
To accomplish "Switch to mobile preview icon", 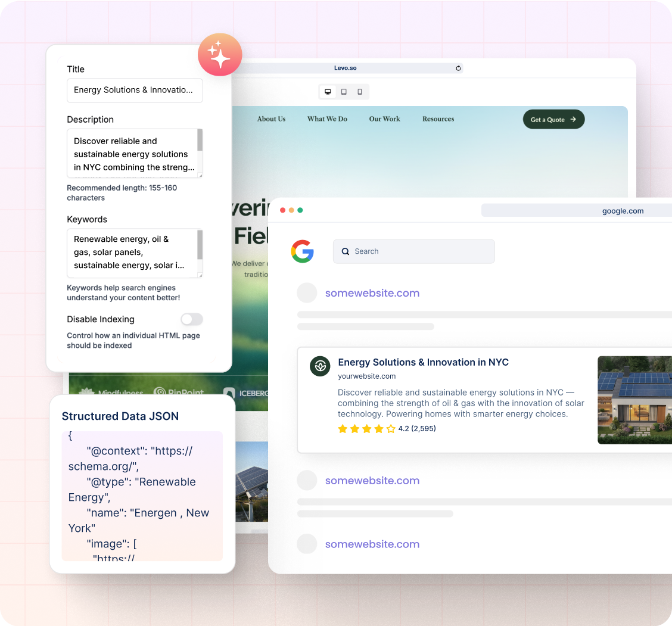I will [x=360, y=92].
